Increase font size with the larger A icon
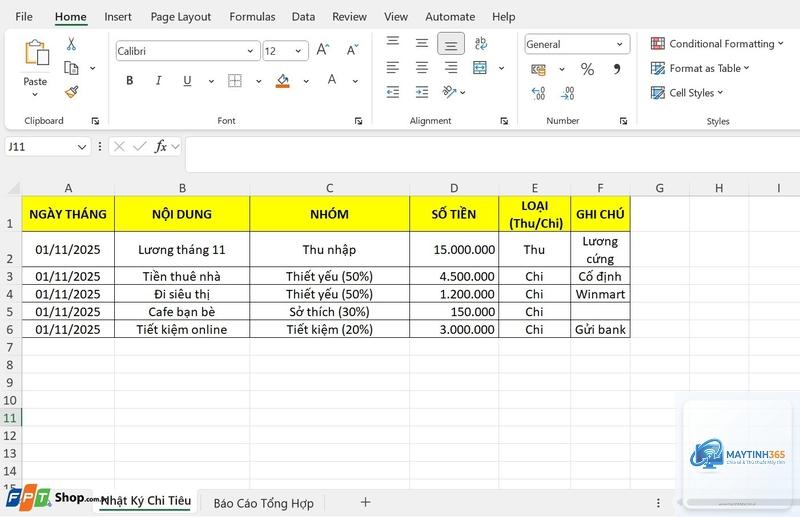The height and width of the screenshot is (517, 800). [323, 50]
